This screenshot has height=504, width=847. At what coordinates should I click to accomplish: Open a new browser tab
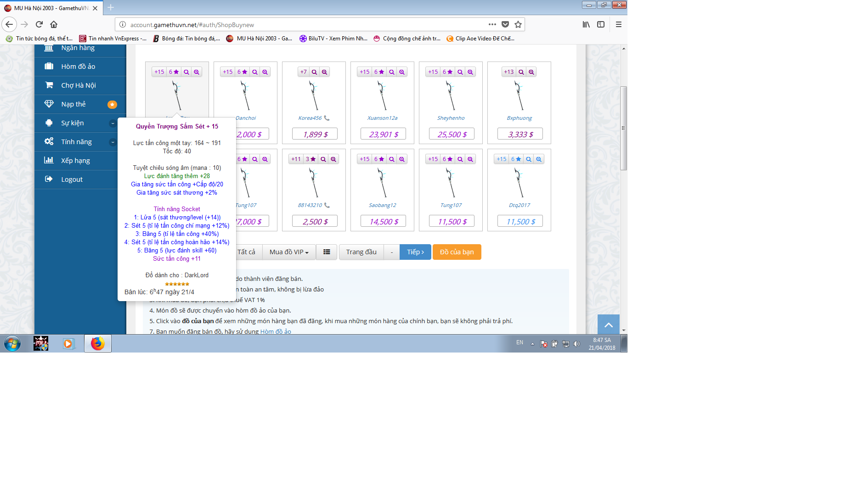pyautogui.click(x=111, y=7)
